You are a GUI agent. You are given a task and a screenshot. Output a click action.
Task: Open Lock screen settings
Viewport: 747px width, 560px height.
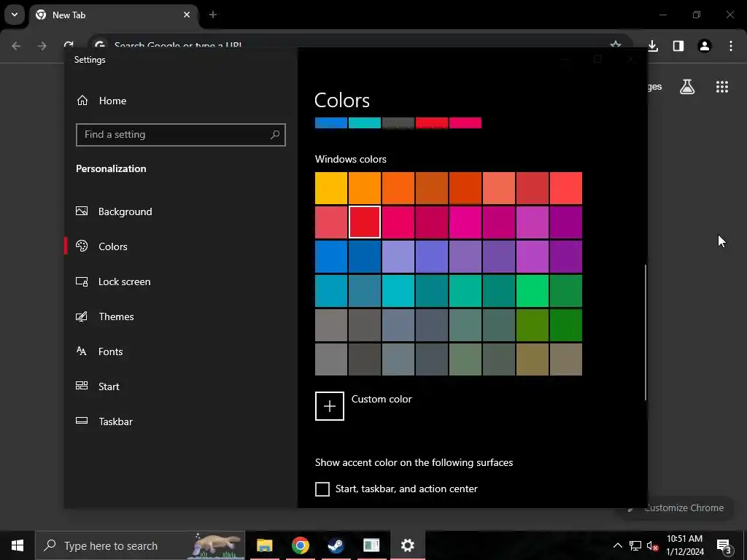pyautogui.click(x=113, y=281)
